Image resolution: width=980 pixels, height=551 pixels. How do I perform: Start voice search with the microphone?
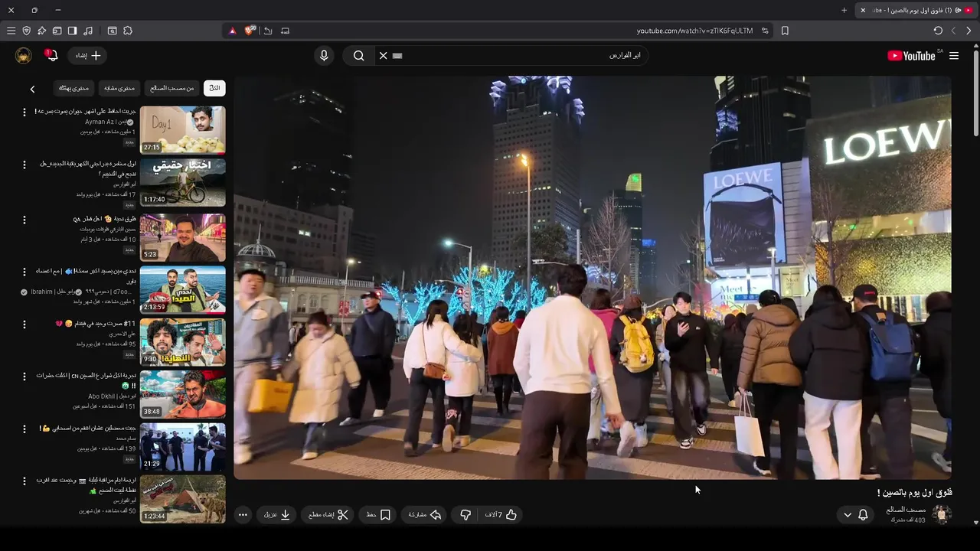click(324, 55)
